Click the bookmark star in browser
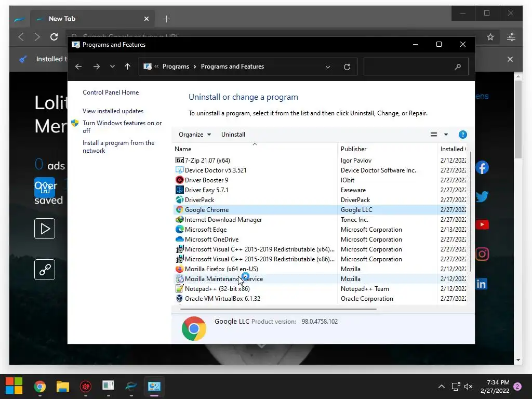The image size is (532, 399). [490, 37]
